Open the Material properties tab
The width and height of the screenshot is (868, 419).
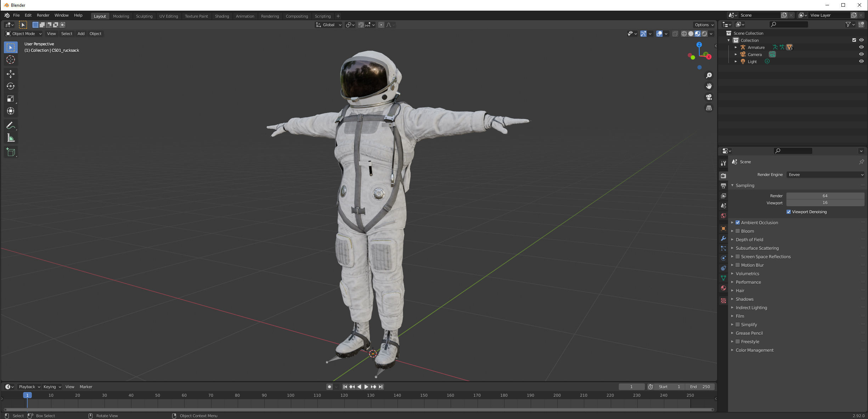[723, 288]
